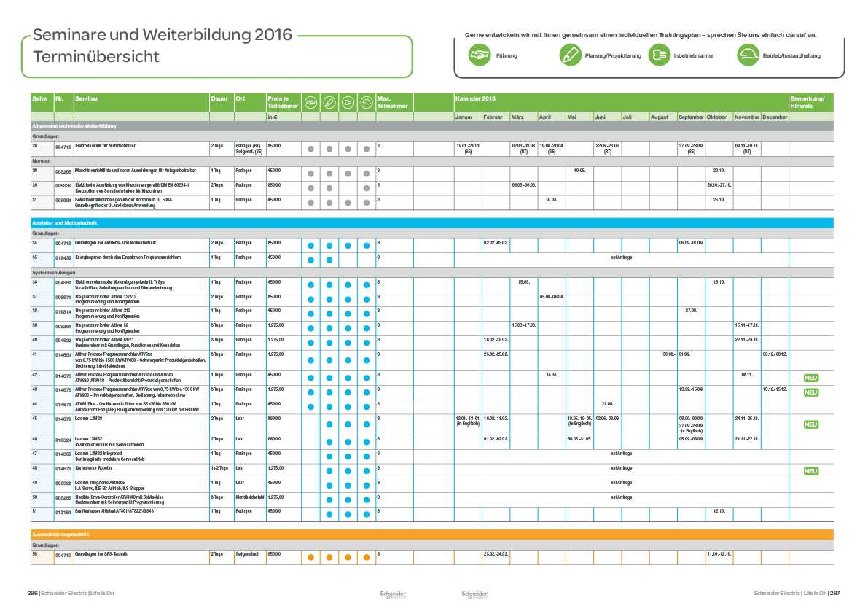Click the Preis je Teilnehmer column header
This screenshot has height=614, width=868.
(283, 102)
